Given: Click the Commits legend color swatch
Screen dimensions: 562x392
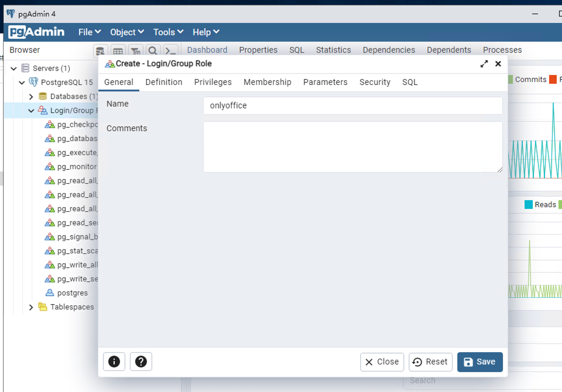Looking at the screenshot, I should 511,80.
